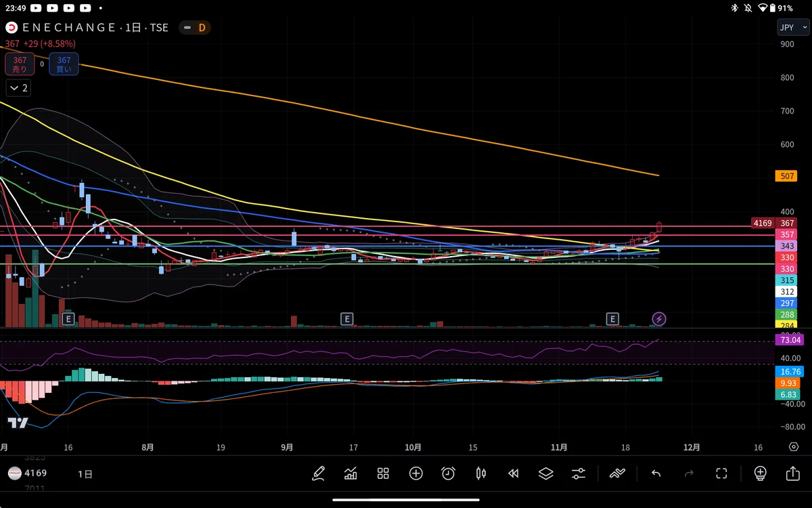Screen dimensions: 812x508
Task: Tap the red 367 sell button
Action: (x=20, y=64)
